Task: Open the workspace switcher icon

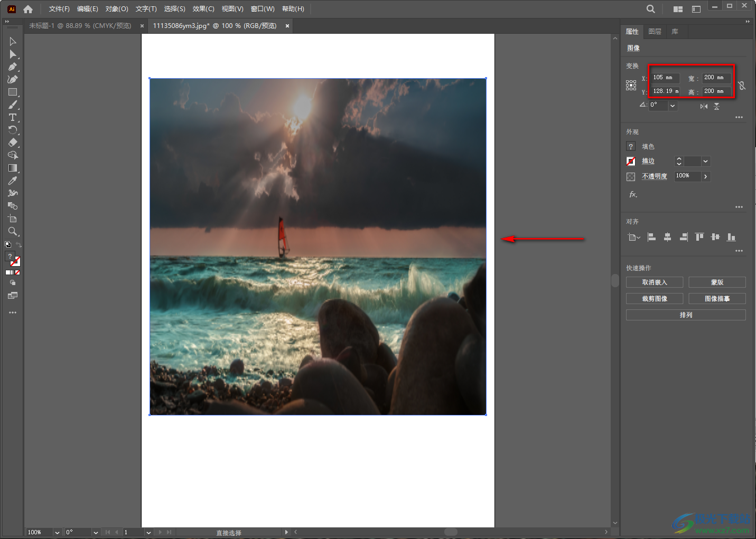Action: pyautogui.click(x=696, y=9)
